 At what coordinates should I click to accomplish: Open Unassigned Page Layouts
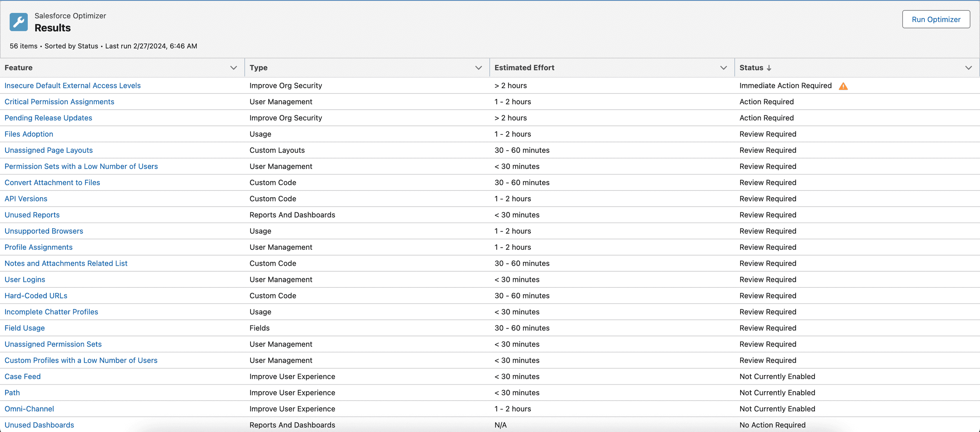pos(48,150)
